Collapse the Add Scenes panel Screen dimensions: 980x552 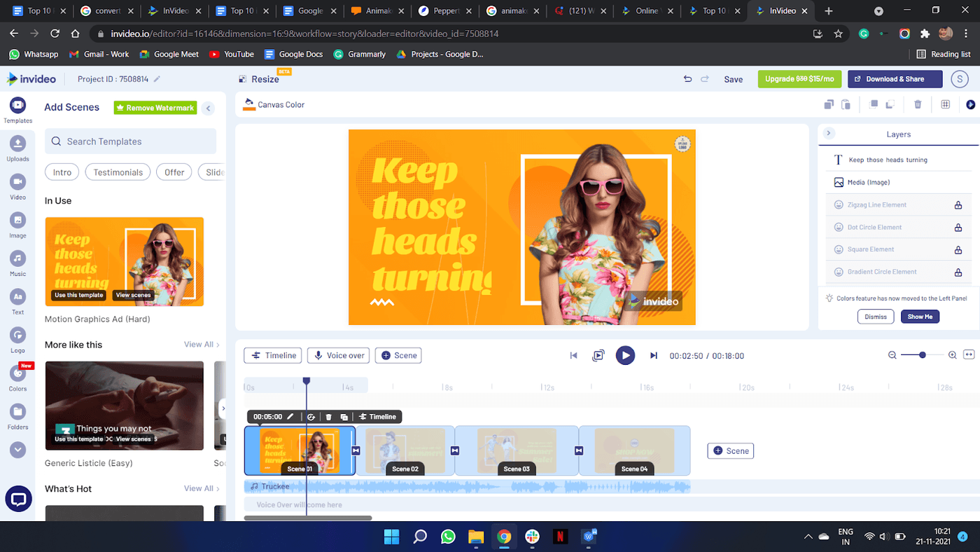(x=208, y=108)
